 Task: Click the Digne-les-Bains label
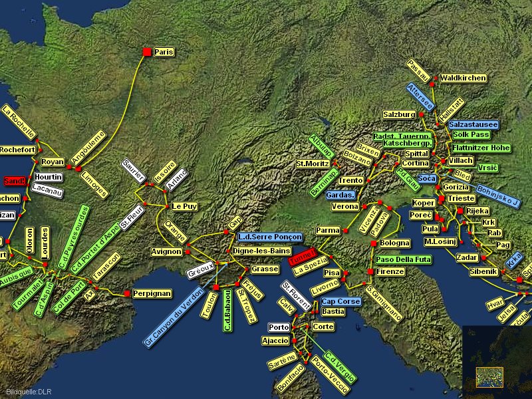coord(261,251)
